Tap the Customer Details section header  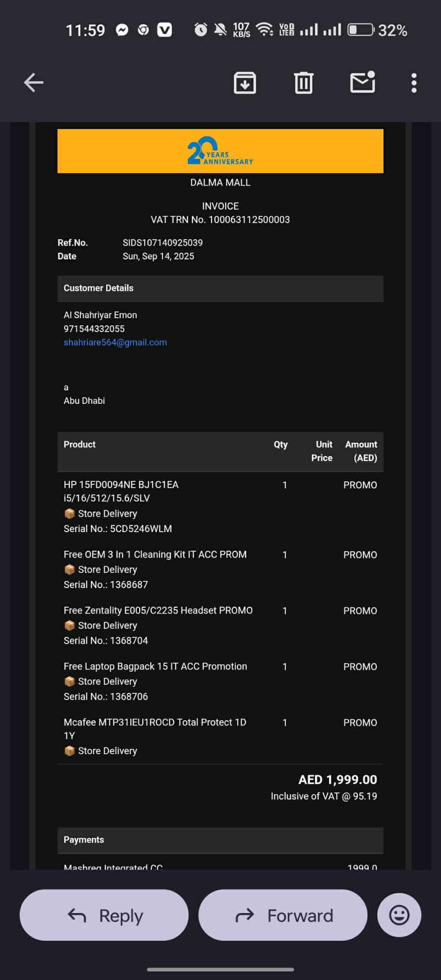[x=99, y=288]
